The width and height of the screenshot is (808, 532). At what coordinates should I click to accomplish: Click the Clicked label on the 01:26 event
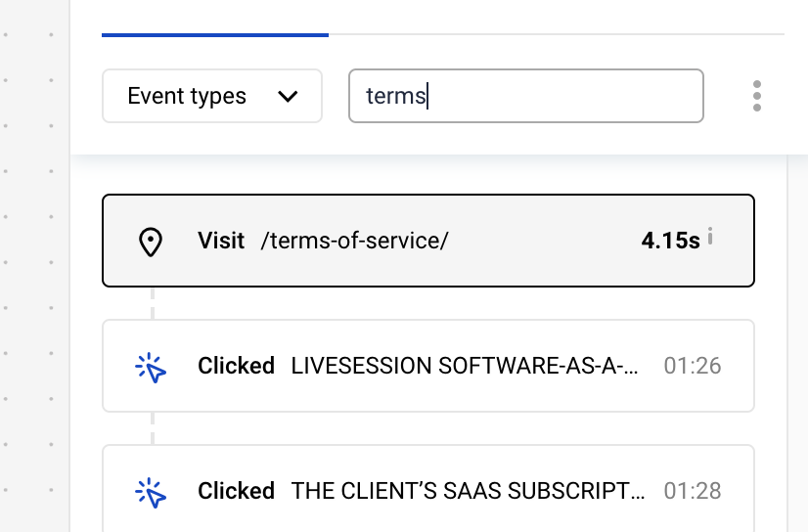click(x=236, y=367)
